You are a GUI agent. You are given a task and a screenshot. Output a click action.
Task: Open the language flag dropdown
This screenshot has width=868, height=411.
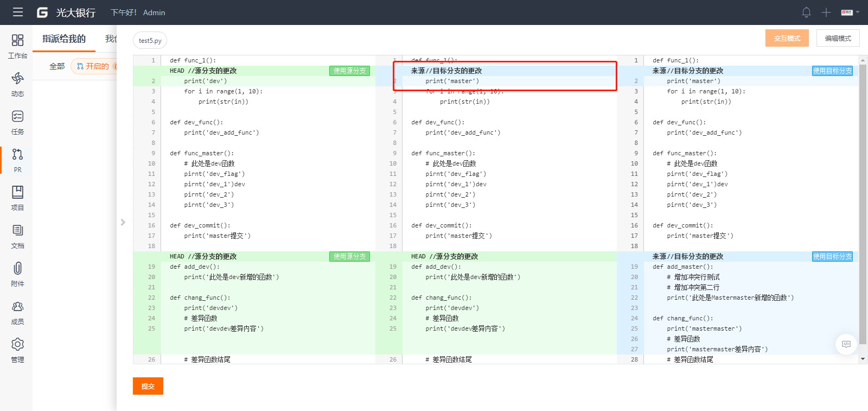pos(850,12)
